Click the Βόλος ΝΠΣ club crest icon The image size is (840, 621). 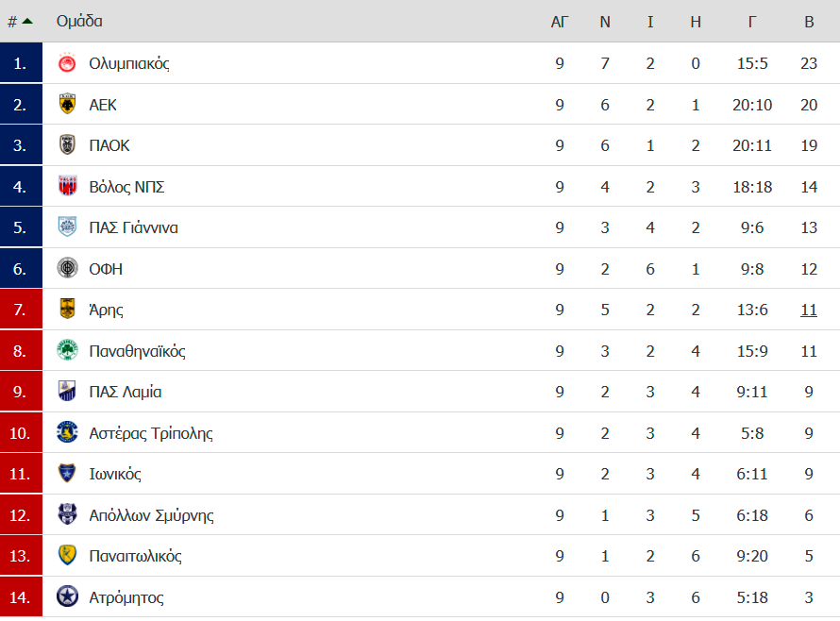click(67, 187)
